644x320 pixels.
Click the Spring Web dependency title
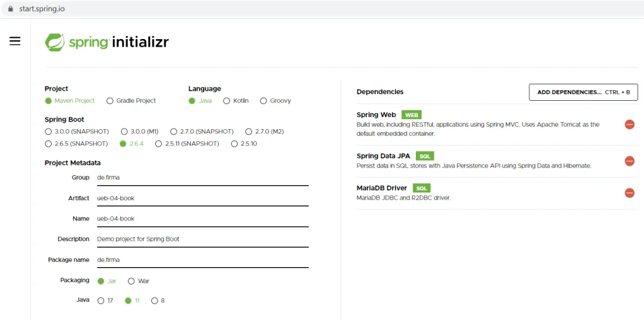(x=376, y=115)
